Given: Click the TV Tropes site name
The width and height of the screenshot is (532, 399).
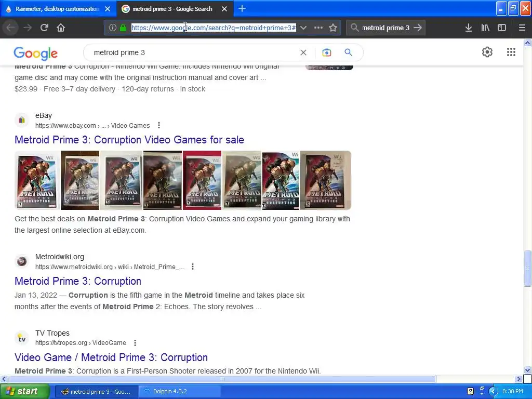Looking at the screenshot, I should pyautogui.click(x=52, y=333).
